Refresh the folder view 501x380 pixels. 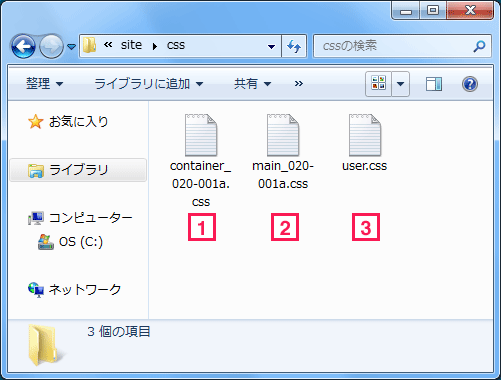(294, 46)
